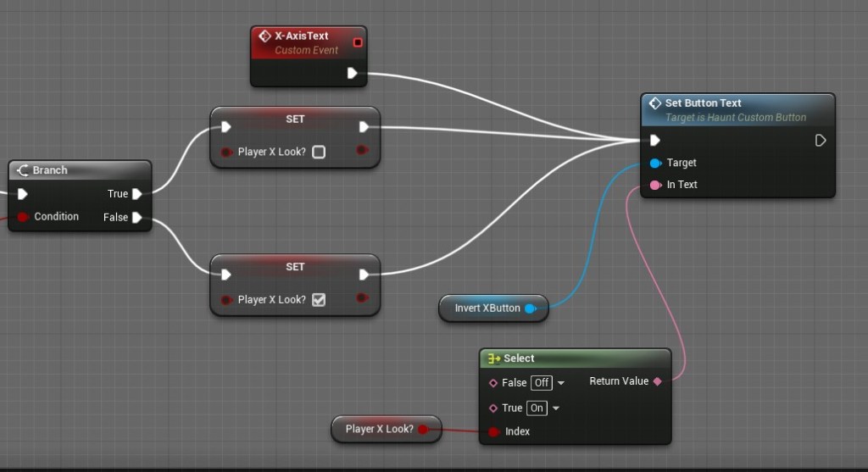Select the Player X Look? getter node
The height and width of the screenshot is (472, 868).
pos(379,430)
